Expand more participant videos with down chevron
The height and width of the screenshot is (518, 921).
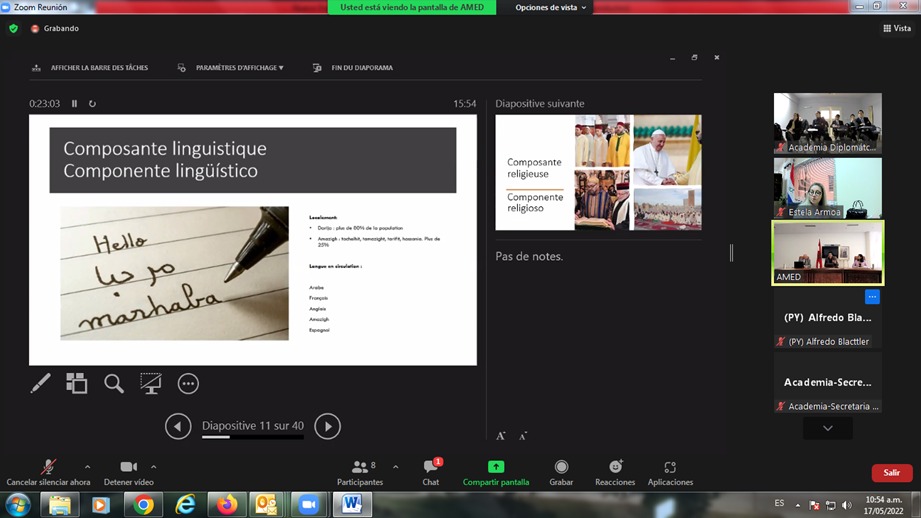(x=827, y=428)
